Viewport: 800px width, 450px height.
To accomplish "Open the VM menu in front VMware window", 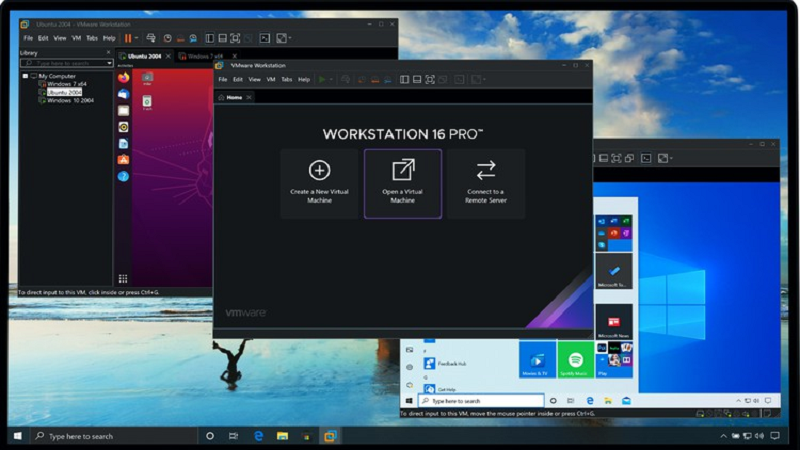I will click(x=270, y=79).
